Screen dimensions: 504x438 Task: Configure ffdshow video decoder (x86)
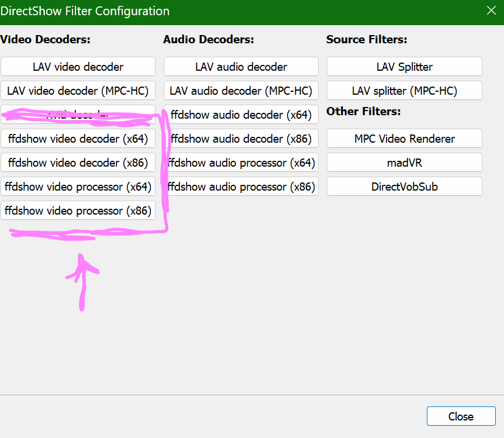coord(78,163)
